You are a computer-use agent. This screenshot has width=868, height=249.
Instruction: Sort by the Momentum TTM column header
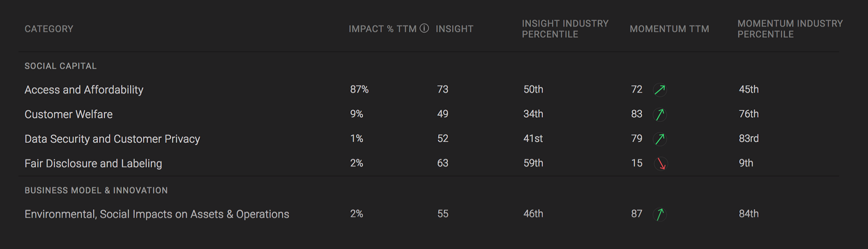[x=669, y=29]
